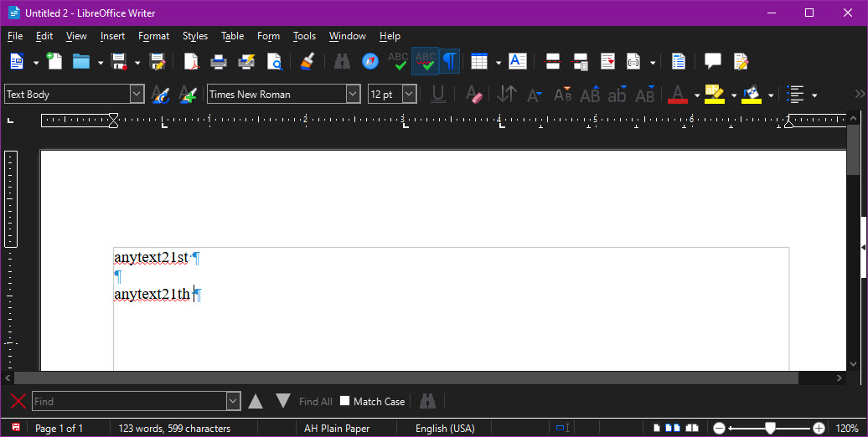Toggle Formatting Marks pilcrow button

pos(450,61)
